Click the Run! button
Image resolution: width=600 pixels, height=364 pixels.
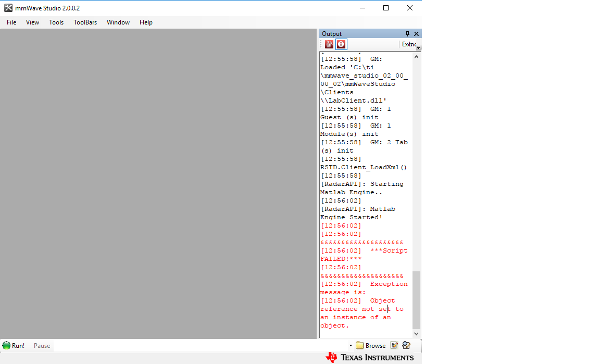point(14,346)
